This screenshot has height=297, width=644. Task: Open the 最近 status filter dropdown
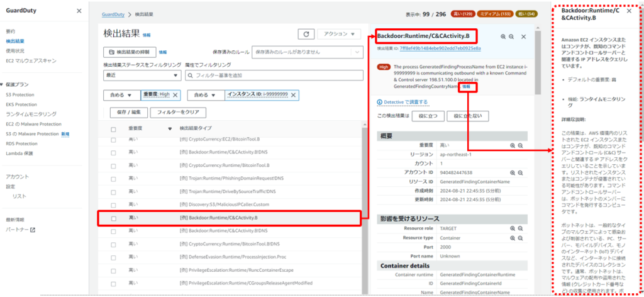[142, 76]
